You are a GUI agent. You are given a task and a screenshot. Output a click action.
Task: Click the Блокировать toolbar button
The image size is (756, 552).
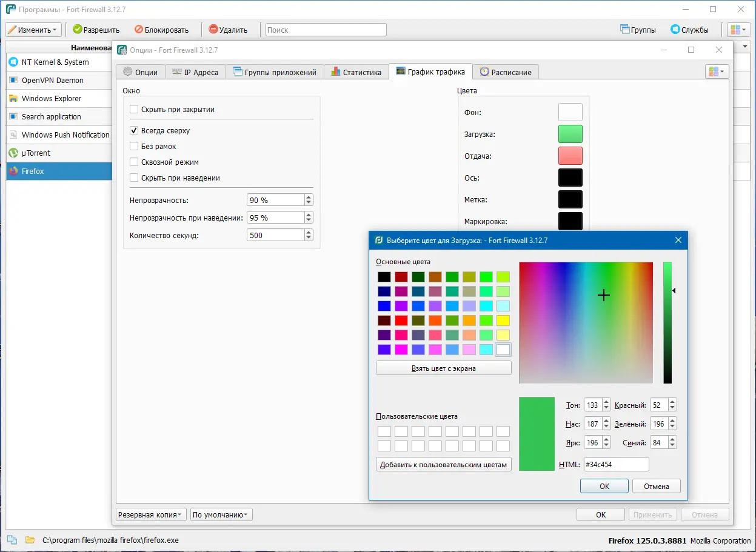161,30
